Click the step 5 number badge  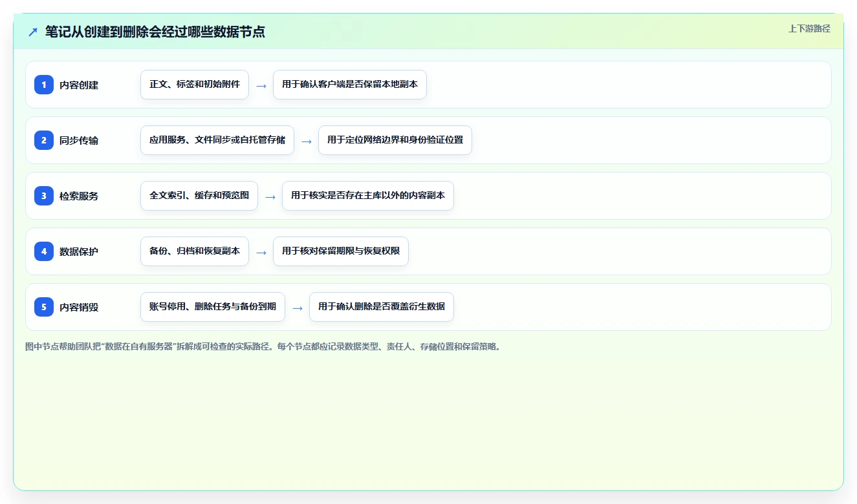pyautogui.click(x=44, y=307)
